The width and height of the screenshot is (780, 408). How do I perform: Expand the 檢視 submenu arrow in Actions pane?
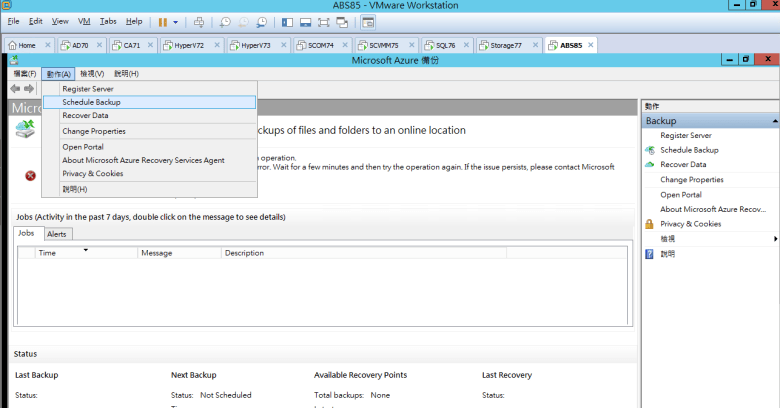(x=775, y=239)
